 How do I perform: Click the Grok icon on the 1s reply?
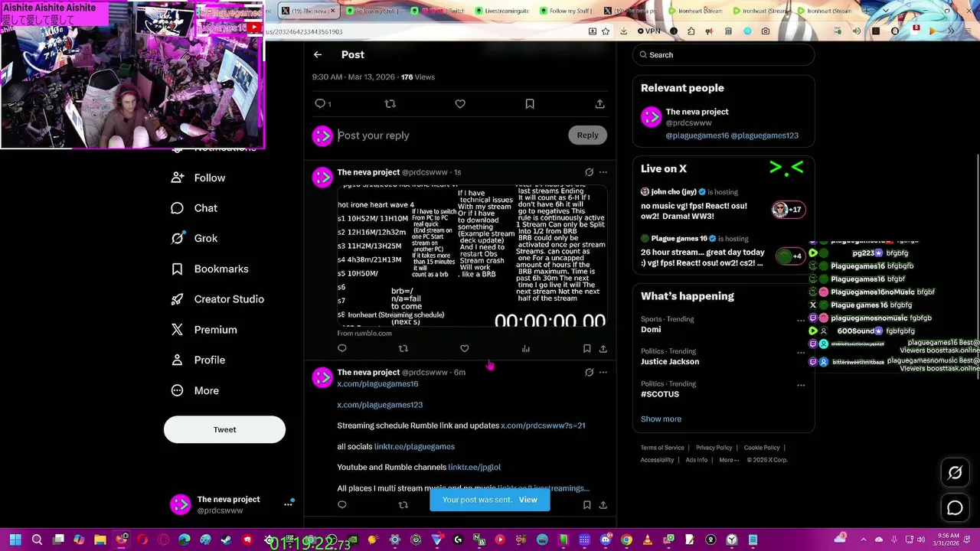(x=589, y=172)
